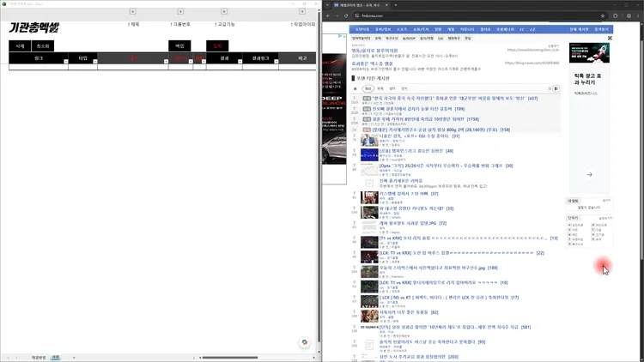This screenshot has height=362, width=644.
Task: Expand the plus button above 크롬번호 label
Action: tap(180, 11)
